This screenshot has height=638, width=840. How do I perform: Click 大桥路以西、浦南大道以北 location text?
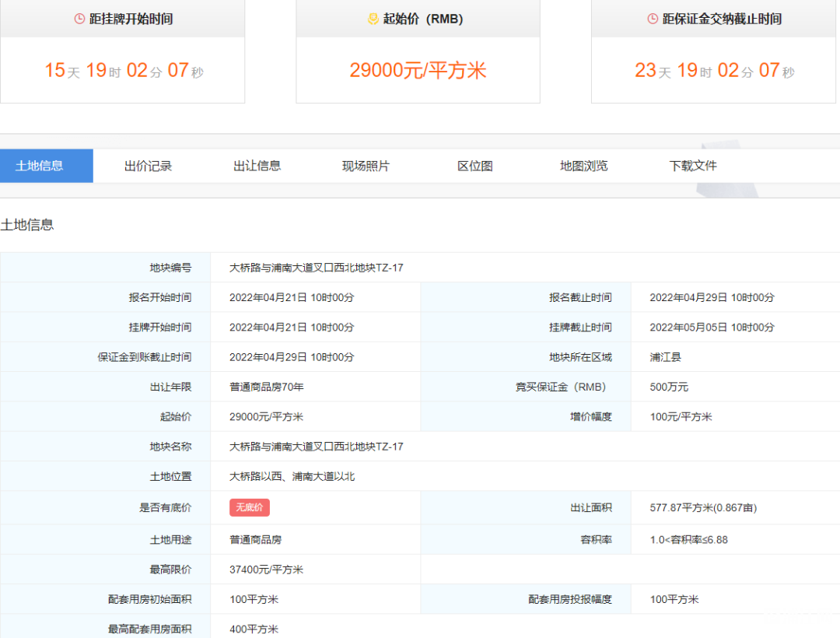(292, 477)
